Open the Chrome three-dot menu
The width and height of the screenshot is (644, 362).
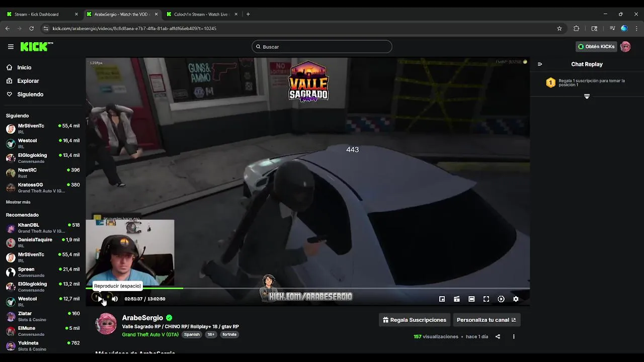click(636, 29)
